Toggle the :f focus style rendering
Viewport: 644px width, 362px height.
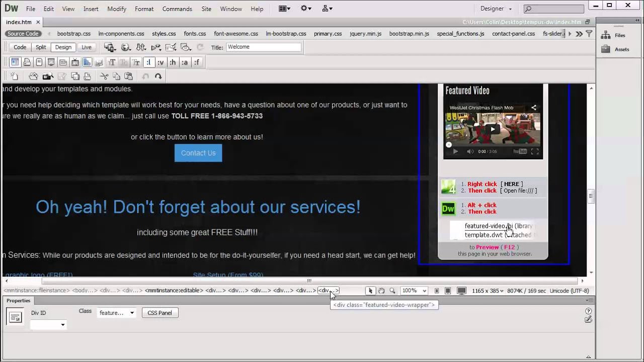197,62
